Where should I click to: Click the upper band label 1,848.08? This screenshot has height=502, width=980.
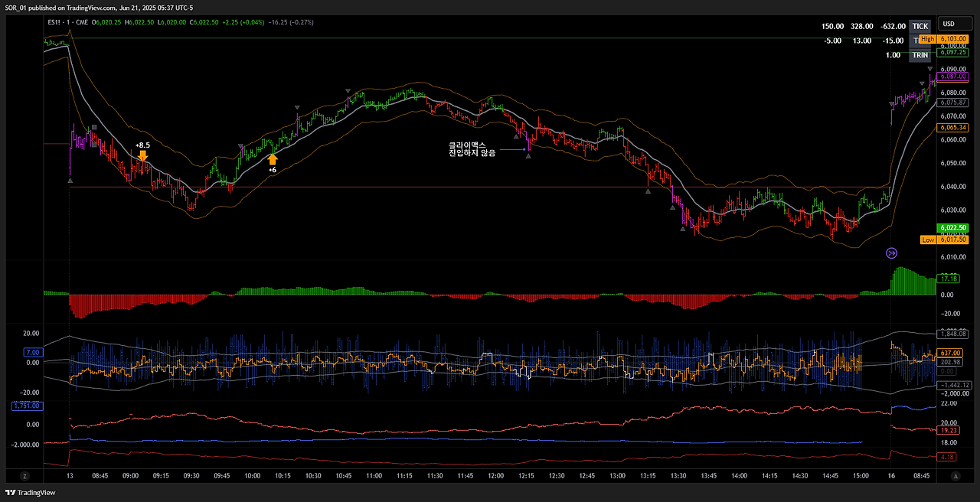coord(952,334)
